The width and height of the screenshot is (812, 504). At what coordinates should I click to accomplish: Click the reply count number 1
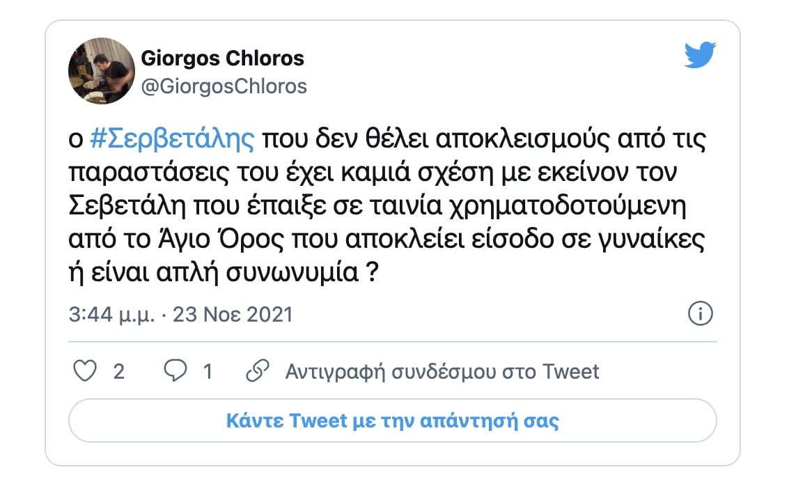208,372
